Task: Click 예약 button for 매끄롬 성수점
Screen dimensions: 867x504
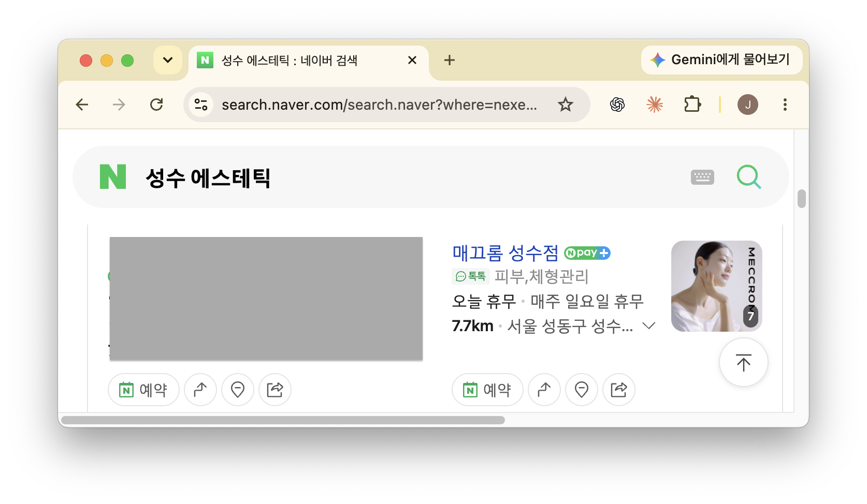Action: pyautogui.click(x=487, y=390)
